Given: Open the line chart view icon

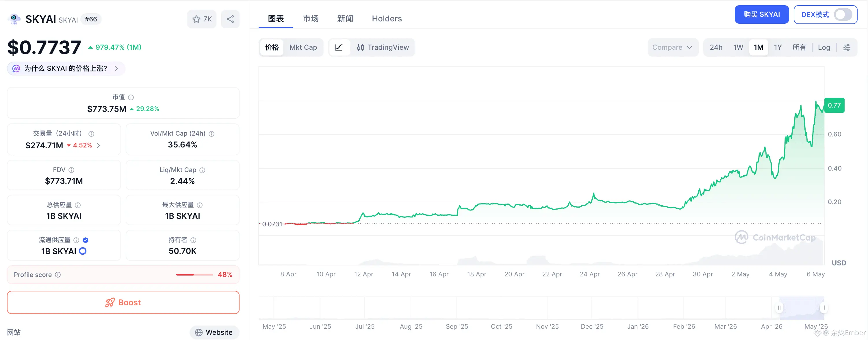Looking at the screenshot, I should point(339,47).
